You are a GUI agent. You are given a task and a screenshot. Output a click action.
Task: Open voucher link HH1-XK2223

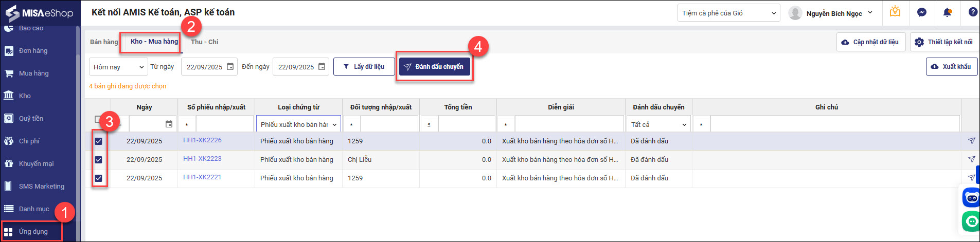click(202, 159)
